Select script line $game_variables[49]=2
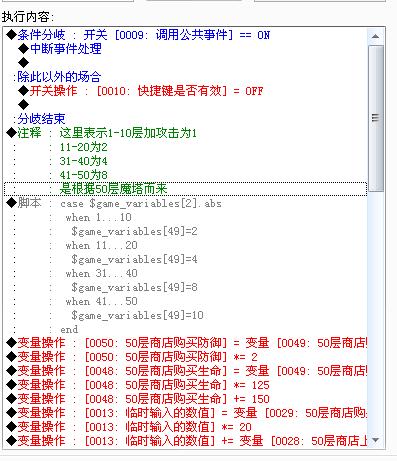The height and width of the screenshot is (461, 397). (x=186, y=231)
